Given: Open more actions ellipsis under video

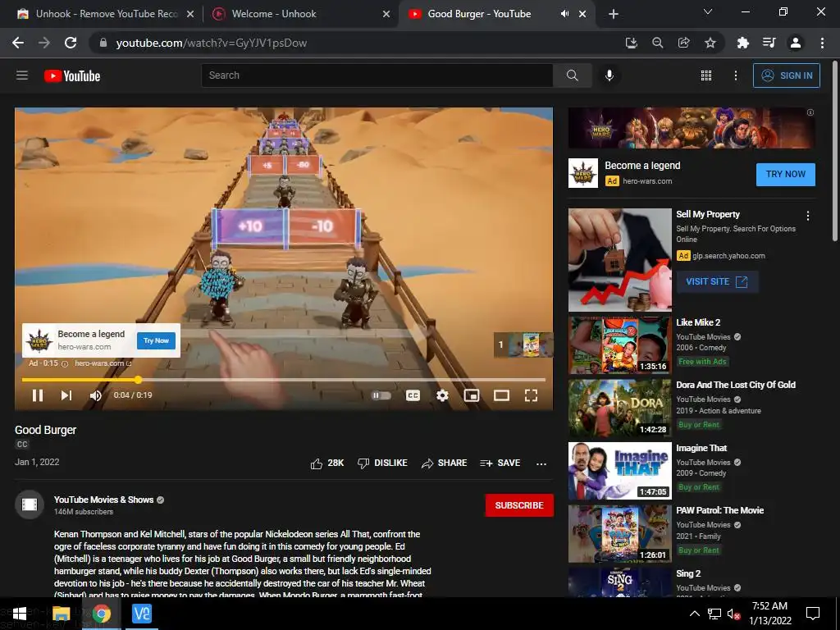Looking at the screenshot, I should click(x=541, y=463).
